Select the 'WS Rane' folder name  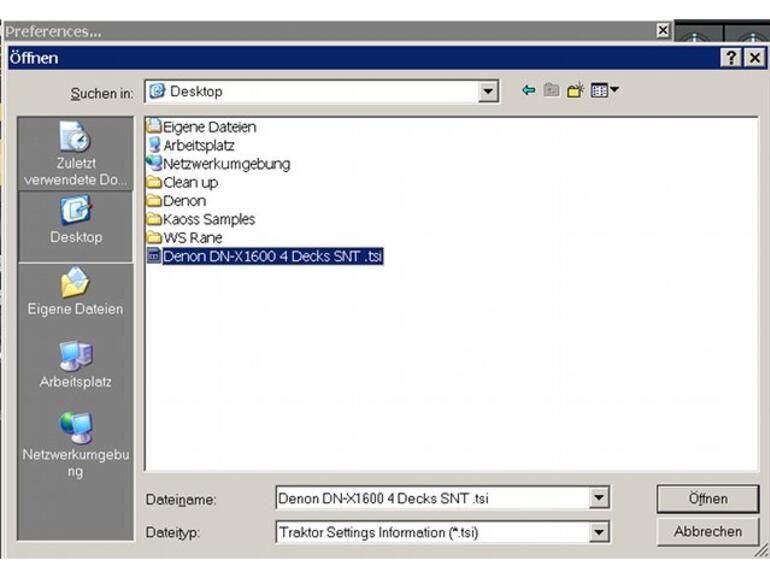(192, 238)
